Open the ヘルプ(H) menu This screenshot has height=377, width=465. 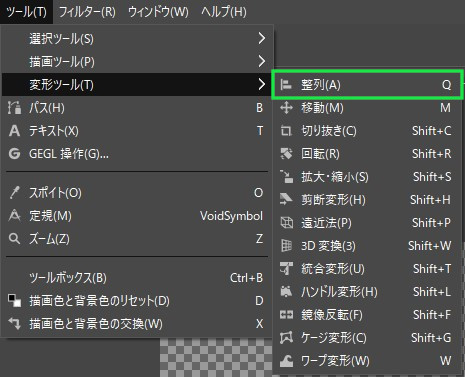coord(224,12)
